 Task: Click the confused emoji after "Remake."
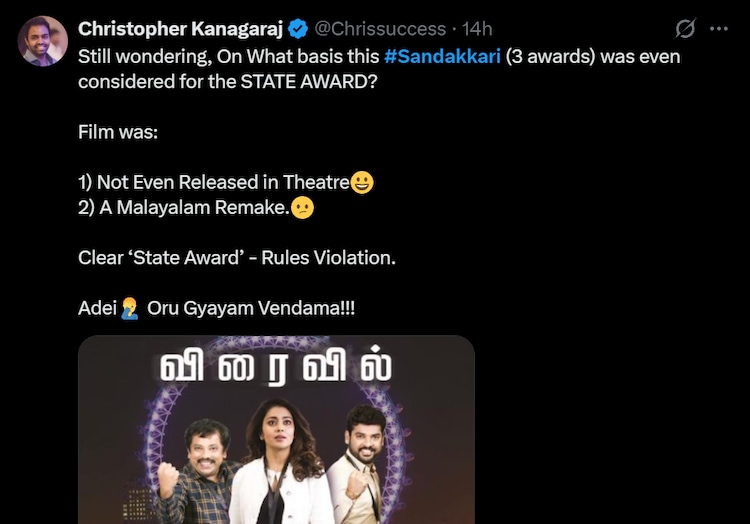pyautogui.click(x=302, y=208)
